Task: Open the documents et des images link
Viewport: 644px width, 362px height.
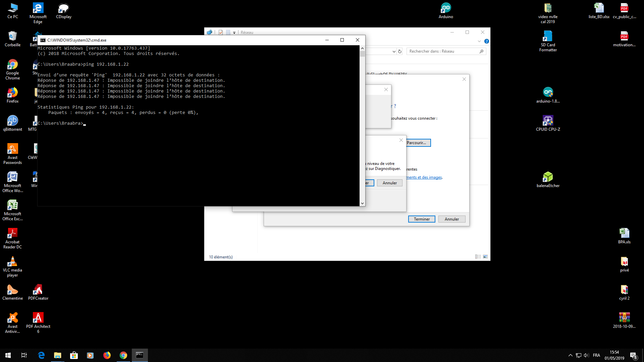Action: (424, 177)
